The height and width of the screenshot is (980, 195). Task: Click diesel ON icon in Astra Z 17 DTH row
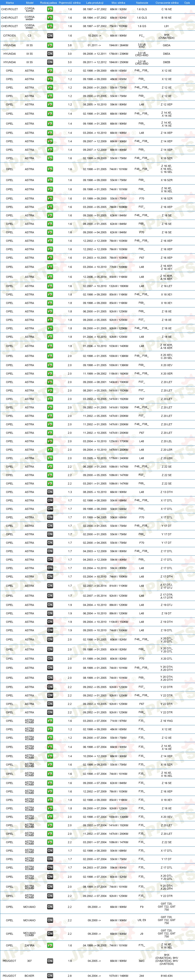(50, 576)
